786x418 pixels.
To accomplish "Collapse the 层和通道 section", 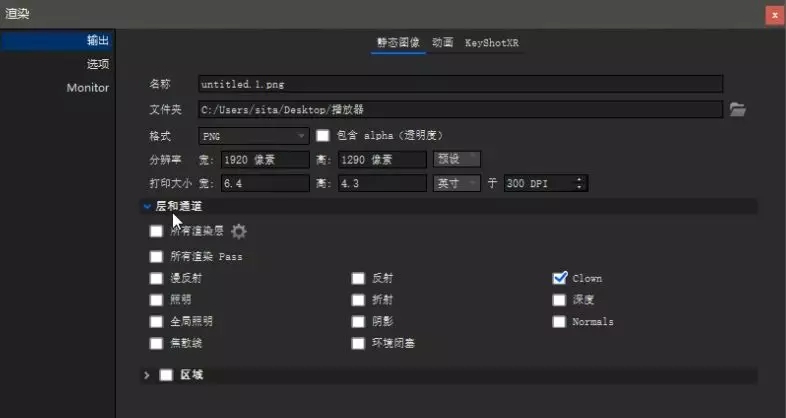I will [147, 206].
